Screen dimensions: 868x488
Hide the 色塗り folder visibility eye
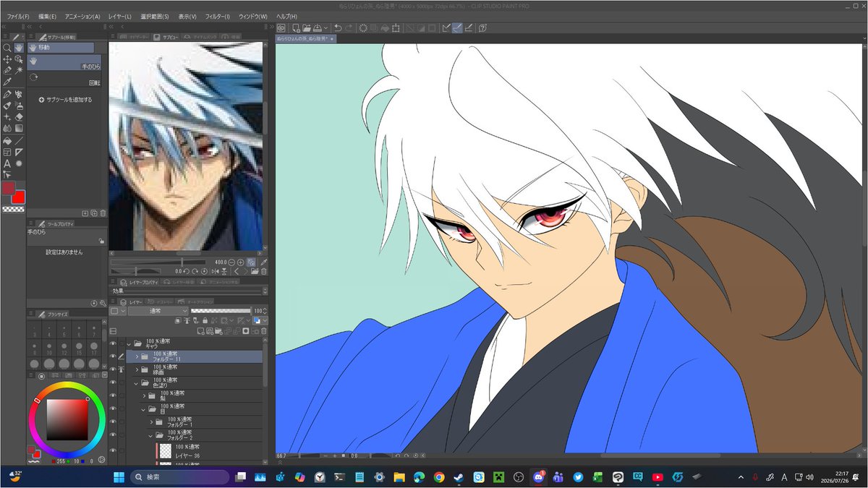point(113,382)
